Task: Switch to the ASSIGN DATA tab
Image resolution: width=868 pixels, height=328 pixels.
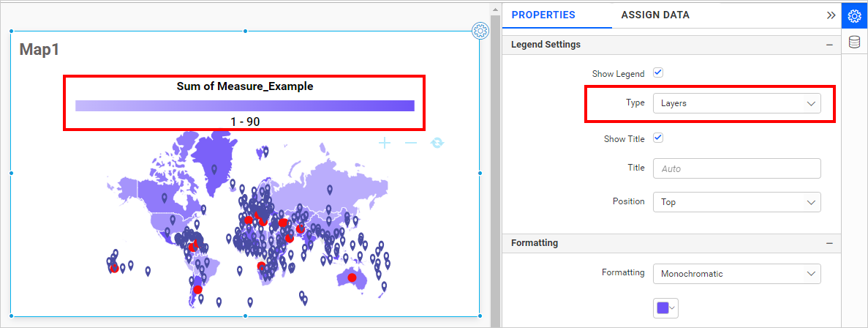Action: pyautogui.click(x=654, y=15)
